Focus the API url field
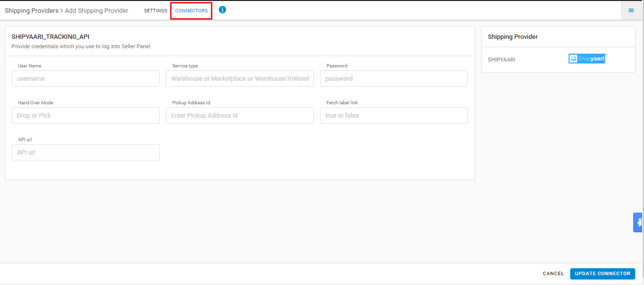The image size is (644, 285). pyautogui.click(x=86, y=152)
